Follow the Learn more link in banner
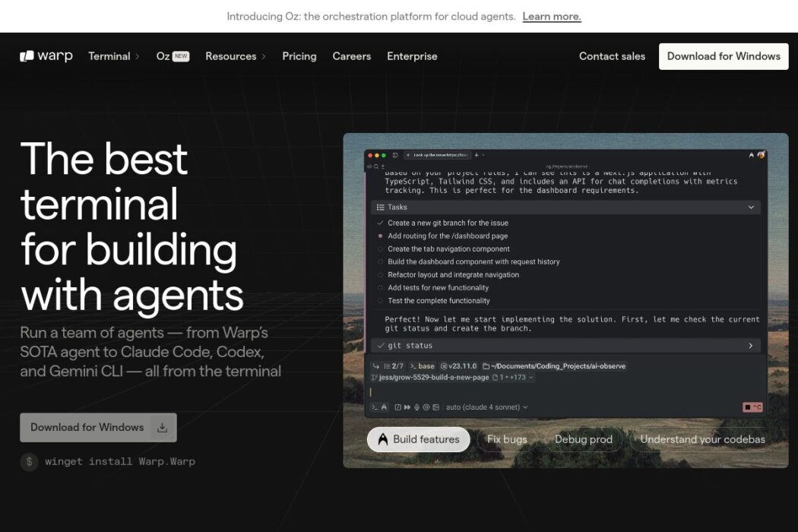Image resolution: width=798 pixels, height=532 pixels. 552,17
